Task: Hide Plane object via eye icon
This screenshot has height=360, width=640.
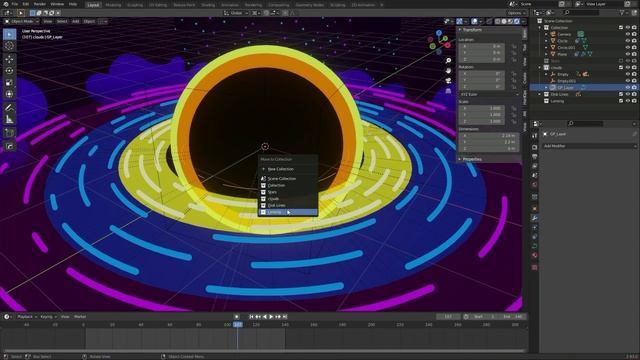Action: (628, 54)
